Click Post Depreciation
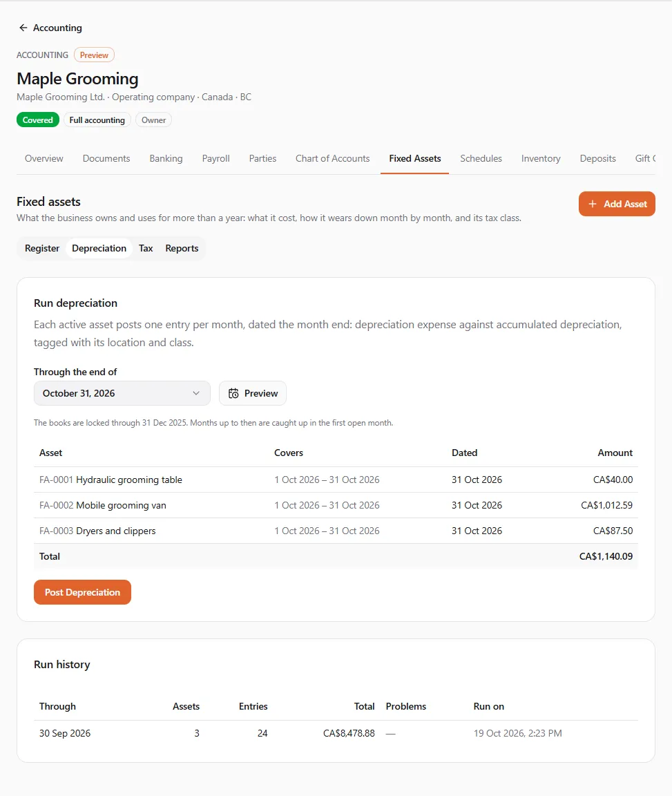 click(83, 592)
